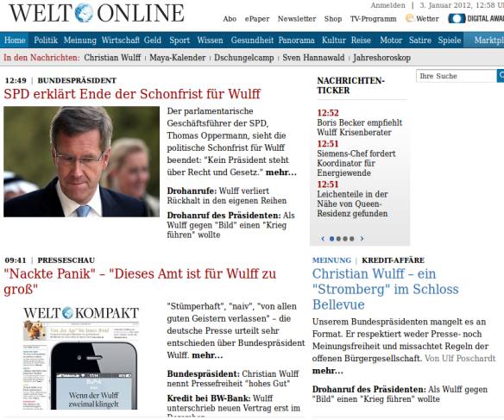Select the first ticker pagination dot
Image resolution: width=504 pixels, height=420 pixels.
[331, 239]
